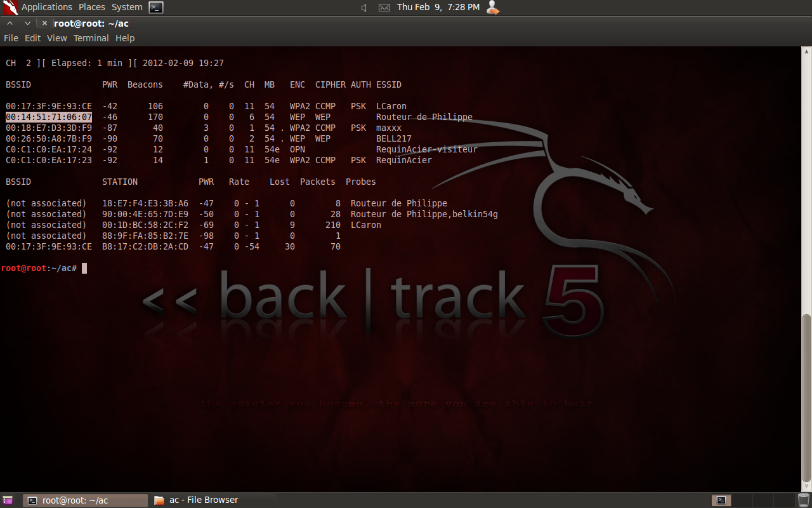Open the System menu

(x=127, y=7)
